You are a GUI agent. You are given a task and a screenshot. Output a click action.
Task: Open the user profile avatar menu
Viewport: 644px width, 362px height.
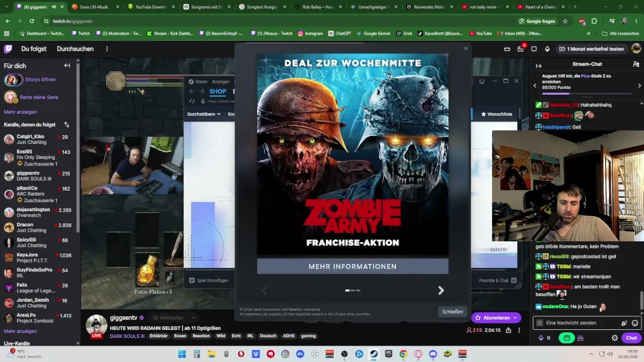pyautogui.click(x=636, y=49)
